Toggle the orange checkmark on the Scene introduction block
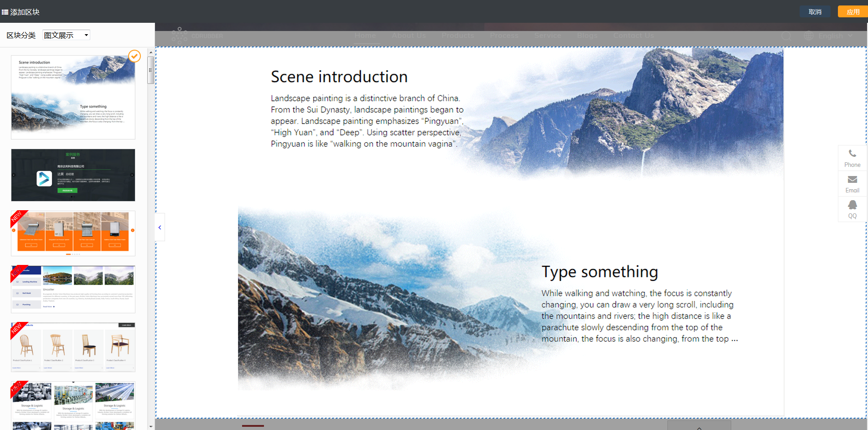Screen dimensions: 868x430 [x=134, y=56]
